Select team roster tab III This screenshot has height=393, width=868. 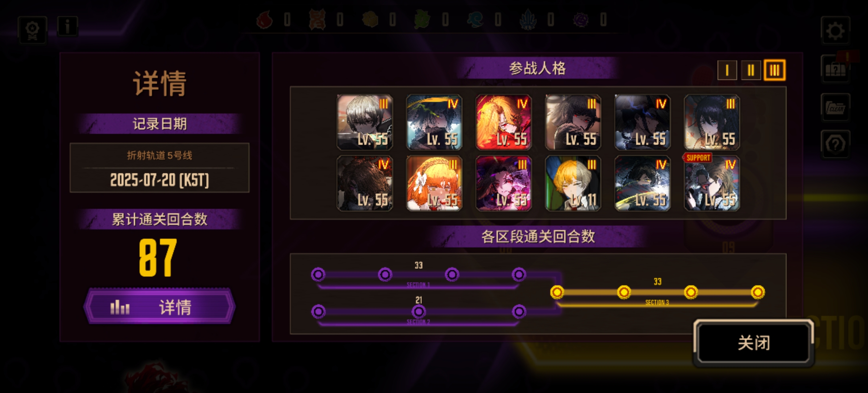tap(775, 70)
